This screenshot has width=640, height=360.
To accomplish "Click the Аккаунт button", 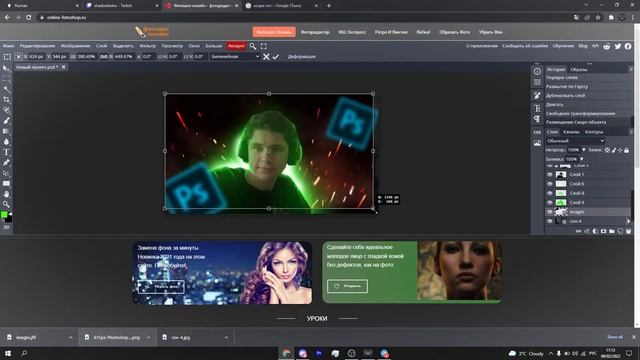I will (236, 46).
